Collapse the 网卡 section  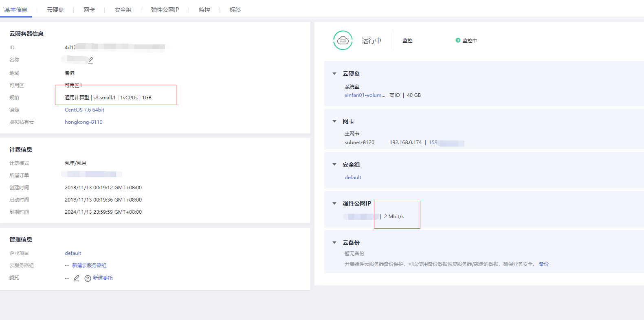[x=334, y=121]
